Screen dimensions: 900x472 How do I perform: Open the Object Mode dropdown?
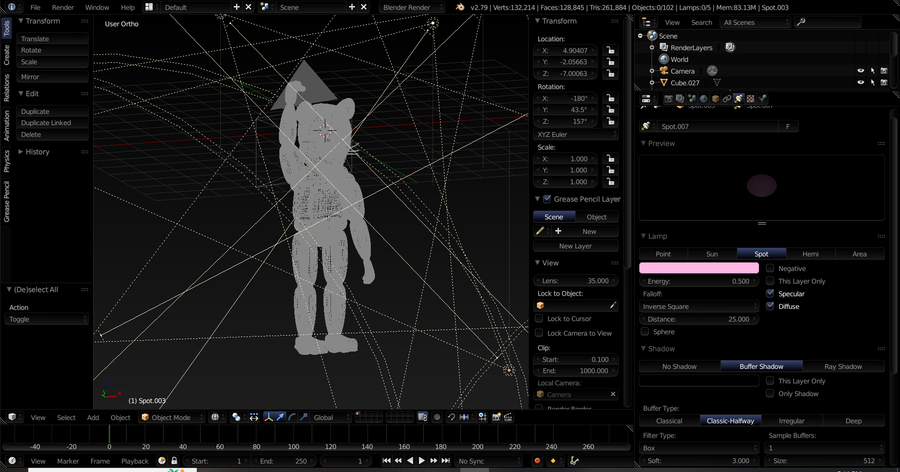(172, 417)
